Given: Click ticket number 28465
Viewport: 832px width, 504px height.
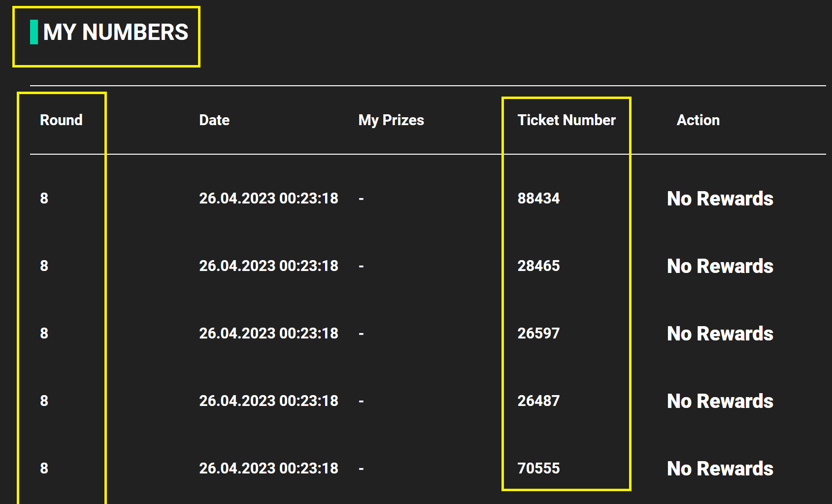Looking at the screenshot, I should [538, 266].
